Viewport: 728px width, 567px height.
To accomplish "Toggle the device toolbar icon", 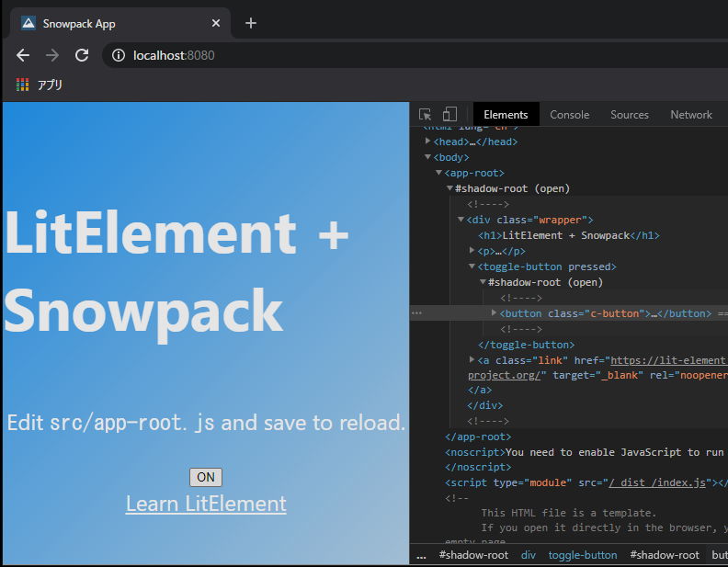I will point(449,114).
